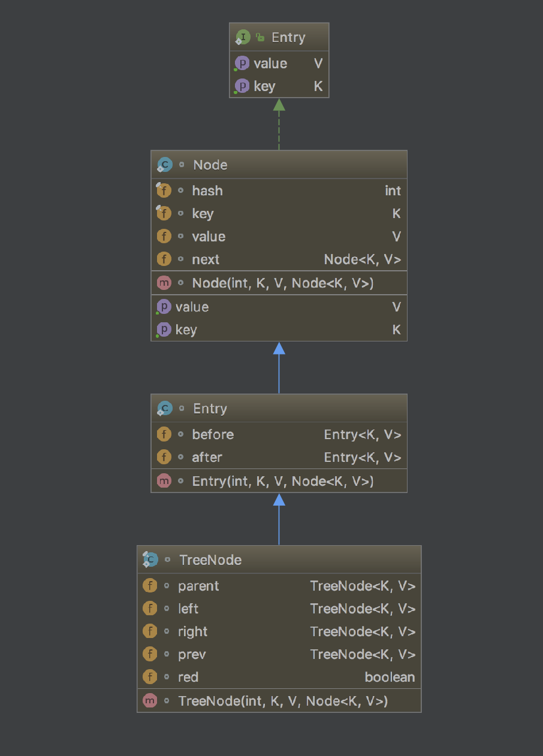Click the lock icon beside the Entry interface name

pyautogui.click(x=260, y=38)
